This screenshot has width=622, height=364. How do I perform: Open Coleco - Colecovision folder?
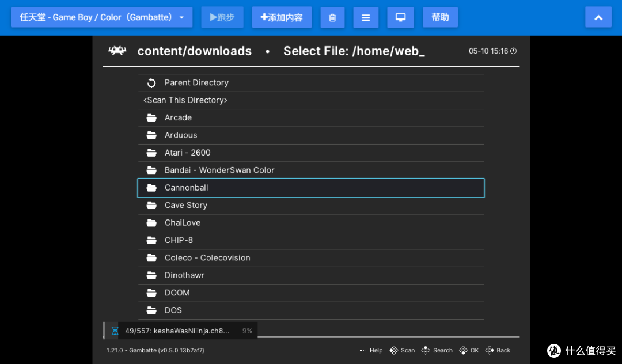311,257
